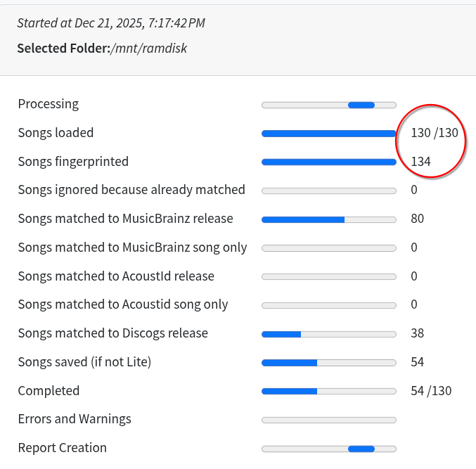Click the 38 Discogs matched count
This screenshot has height=469, width=476.
pos(417,333)
